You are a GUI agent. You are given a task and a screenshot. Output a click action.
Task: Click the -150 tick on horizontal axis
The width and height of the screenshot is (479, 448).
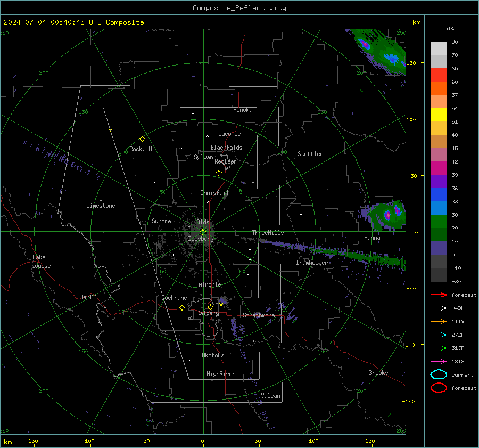tap(32, 441)
